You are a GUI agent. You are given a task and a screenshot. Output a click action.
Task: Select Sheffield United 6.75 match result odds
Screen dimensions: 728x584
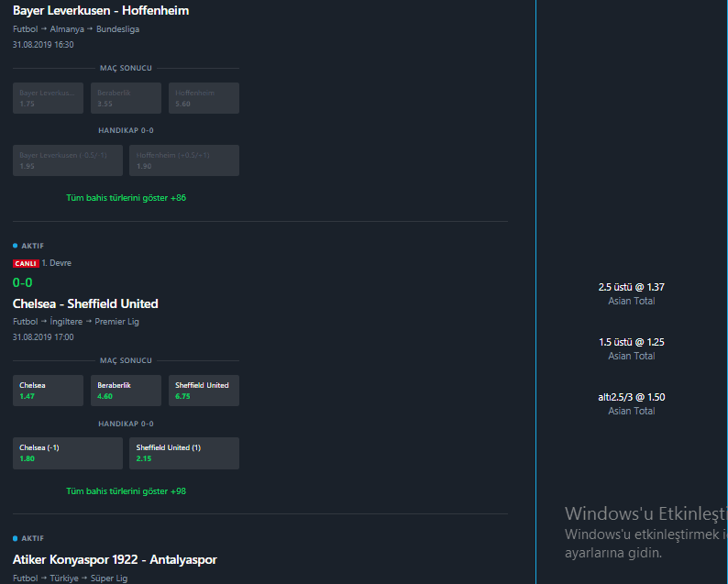tap(204, 391)
